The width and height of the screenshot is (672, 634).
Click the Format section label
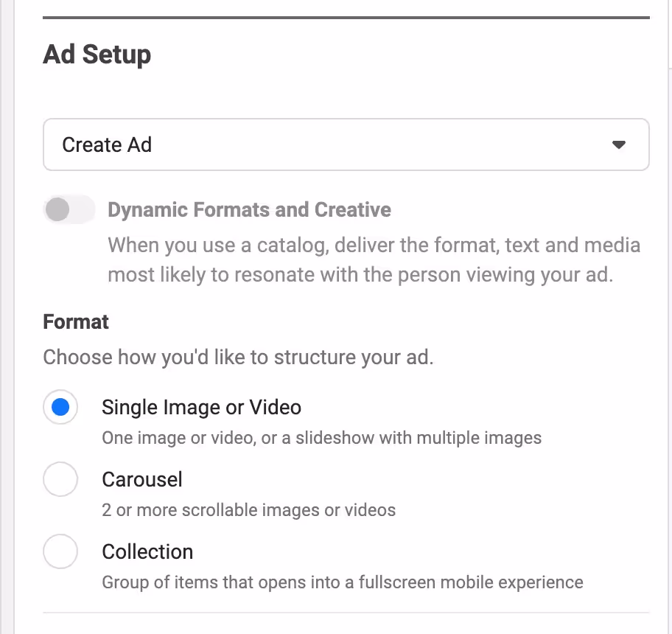coord(76,321)
